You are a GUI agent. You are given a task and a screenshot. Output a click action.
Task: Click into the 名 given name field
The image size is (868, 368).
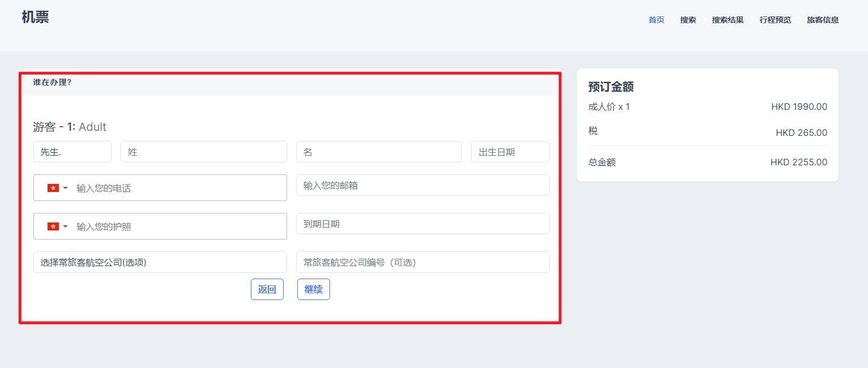379,152
